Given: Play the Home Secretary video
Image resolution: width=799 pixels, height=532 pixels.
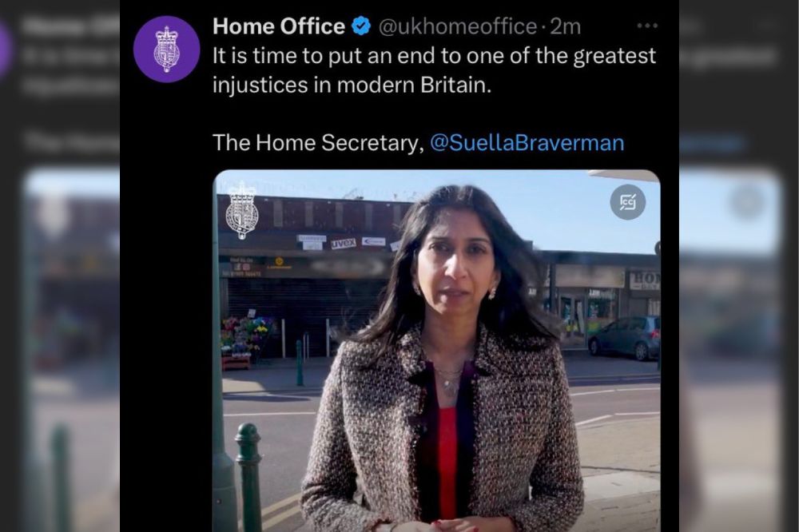Looking at the screenshot, I should click(x=437, y=351).
